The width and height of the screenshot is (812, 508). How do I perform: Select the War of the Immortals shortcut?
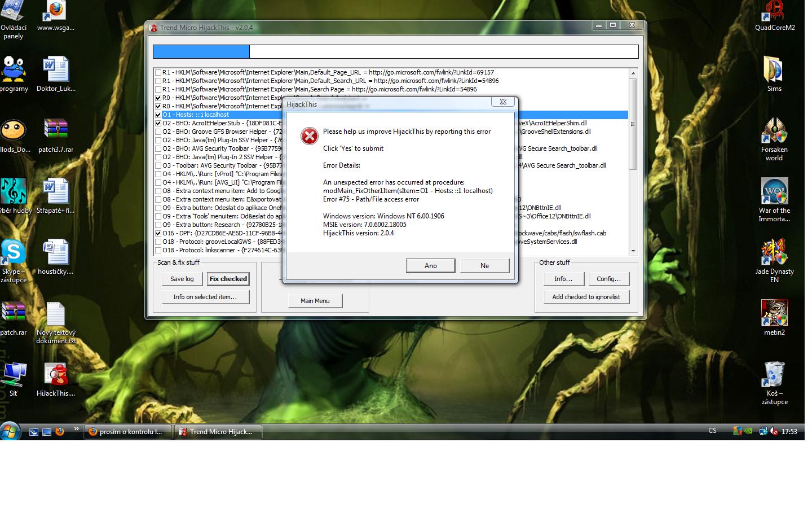coord(774,200)
